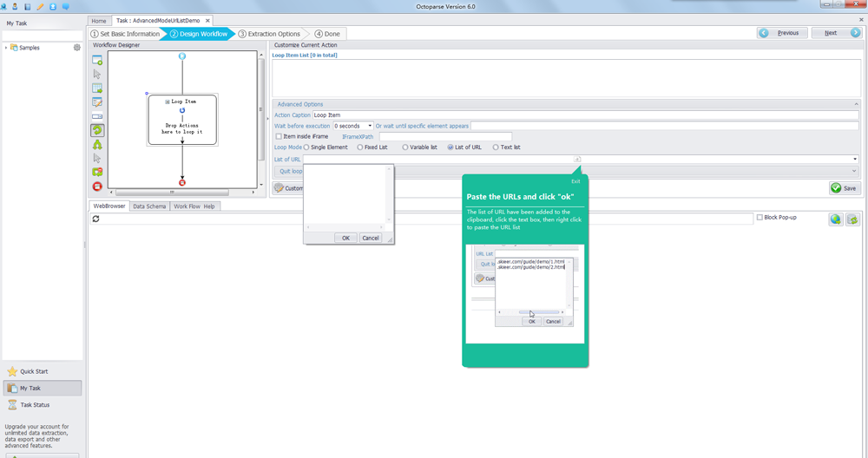Screen dimensions: 868x458
Task: Click the Branch Judgment icon in the workflow toolbar
Action: tap(97, 145)
